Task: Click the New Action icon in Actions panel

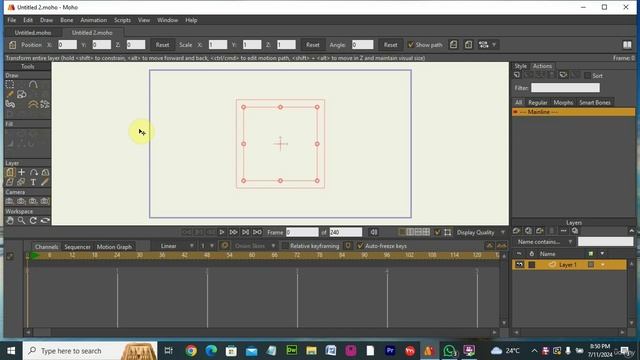Action: coord(517,76)
